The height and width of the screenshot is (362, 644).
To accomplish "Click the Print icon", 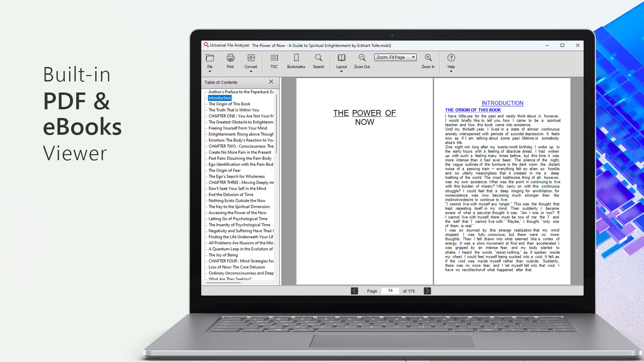I will coord(230,58).
